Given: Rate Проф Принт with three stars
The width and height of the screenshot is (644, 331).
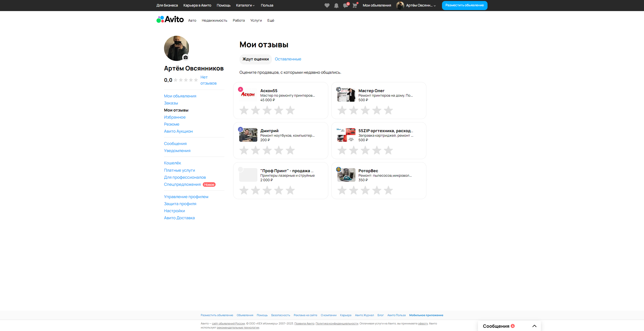Looking at the screenshot, I should [x=267, y=190].
